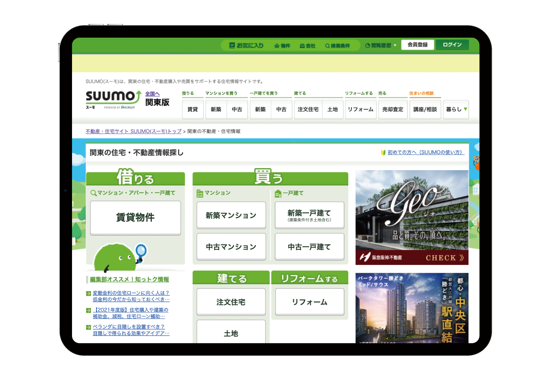This screenshot has height=392, width=554.
Task: Open the ベランダに目隠し article link
Action: coord(131,330)
